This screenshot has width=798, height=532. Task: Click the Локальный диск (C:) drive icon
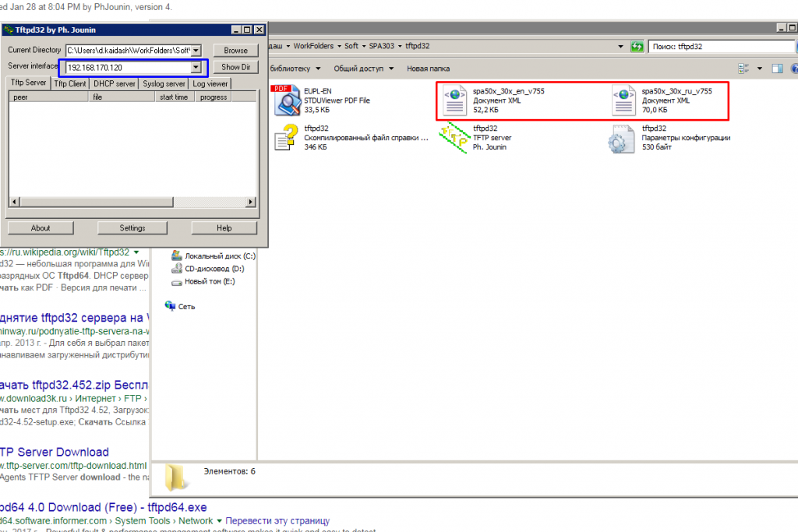[177, 255]
